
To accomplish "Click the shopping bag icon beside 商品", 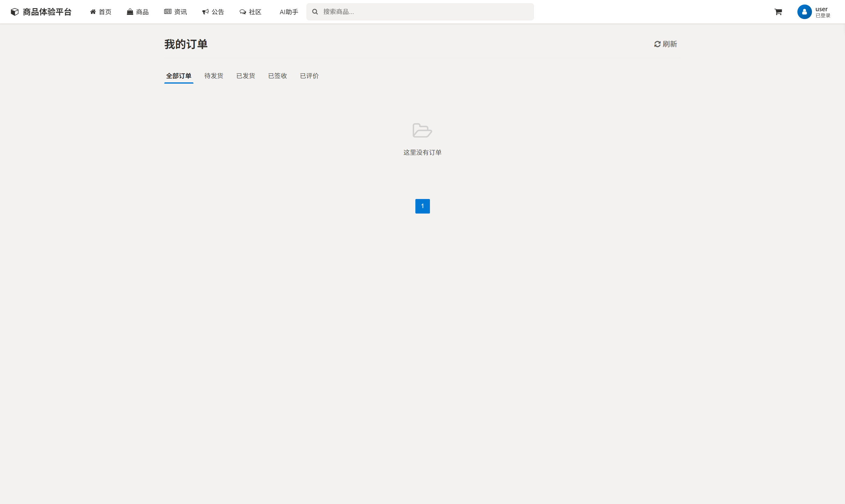I will (130, 12).
